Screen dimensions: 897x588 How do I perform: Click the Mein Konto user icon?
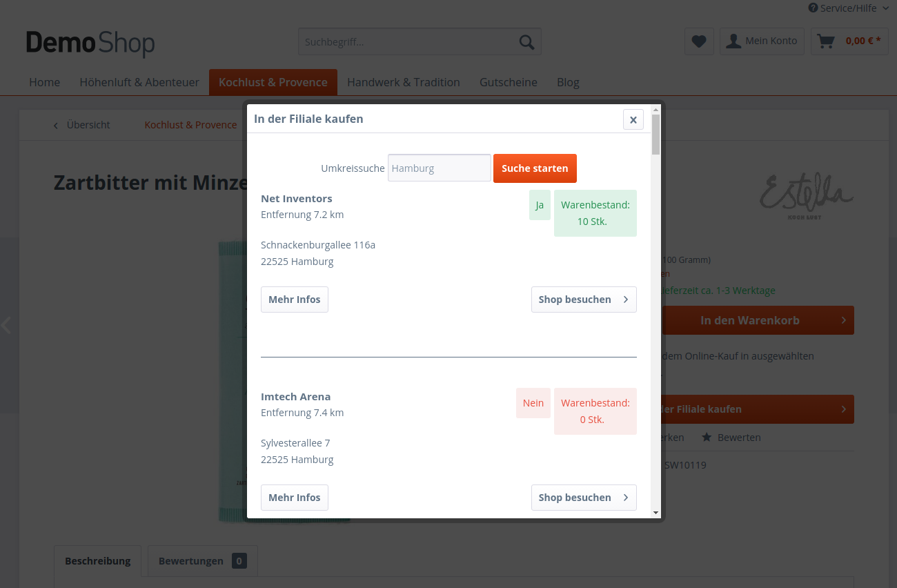click(734, 41)
